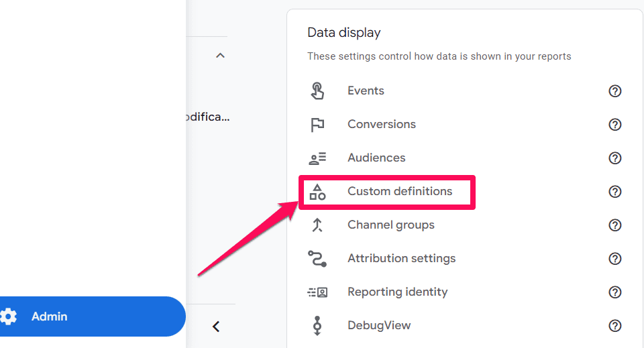Open Custom definitions settings
The height and width of the screenshot is (348, 644).
pyautogui.click(x=400, y=192)
